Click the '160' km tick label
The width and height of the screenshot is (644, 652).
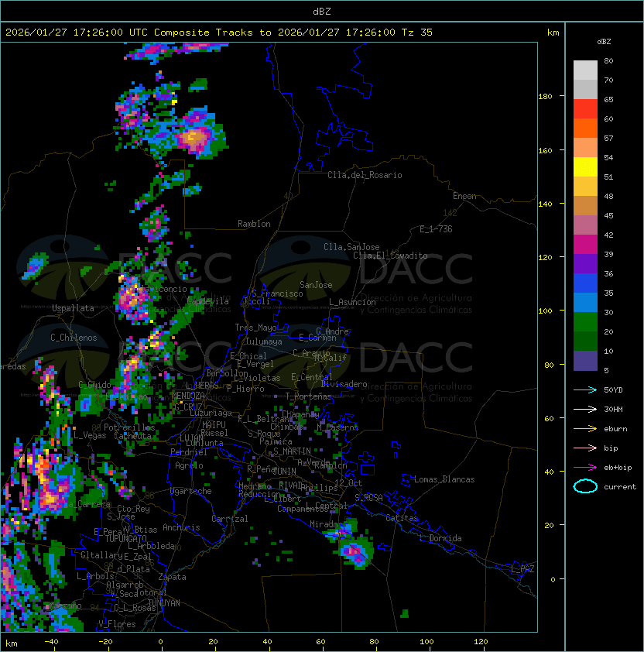point(545,150)
